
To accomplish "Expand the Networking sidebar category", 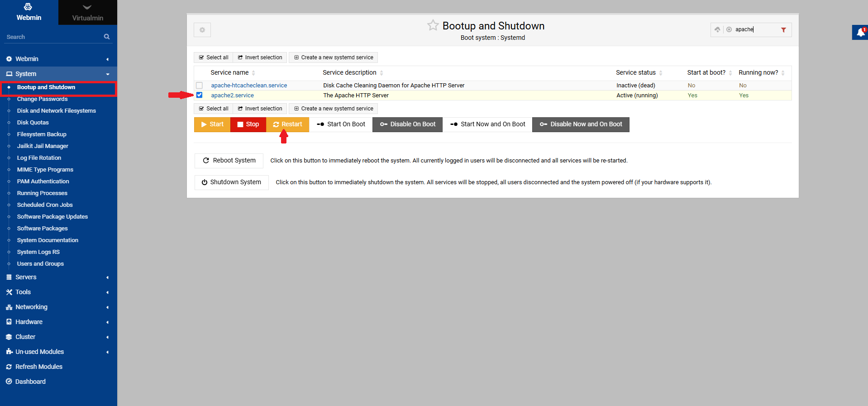I will pos(58,307).
